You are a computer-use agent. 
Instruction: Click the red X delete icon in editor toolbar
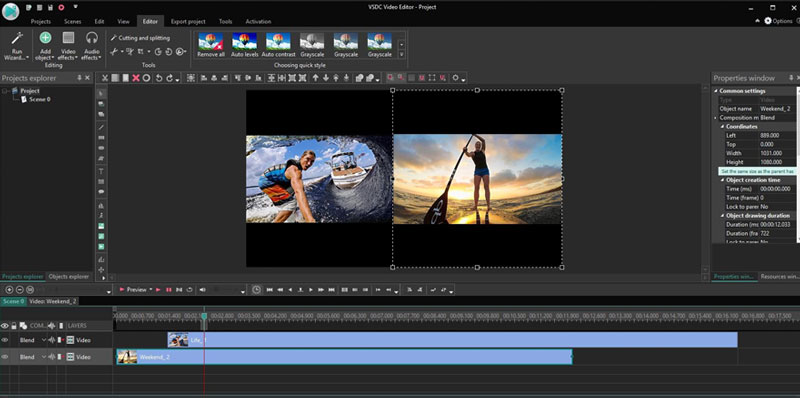(x=136, y=78)
